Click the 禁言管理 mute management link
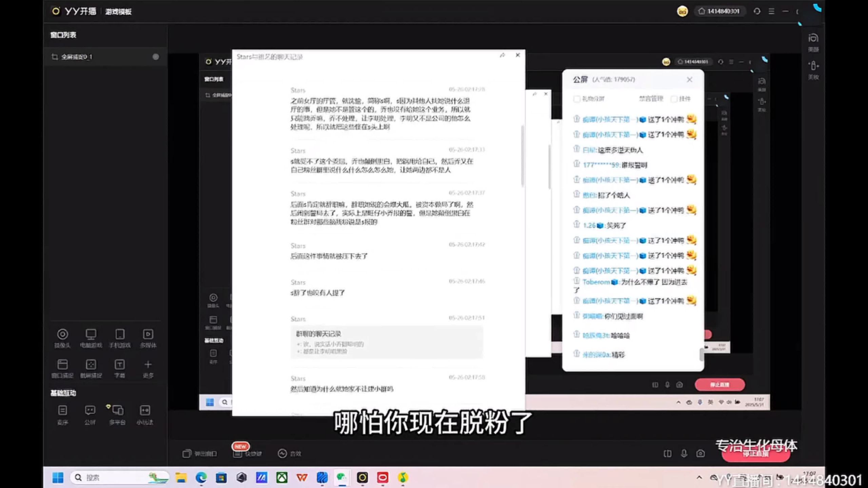This screenshot has height=488, width=868. tap(651, 99)
